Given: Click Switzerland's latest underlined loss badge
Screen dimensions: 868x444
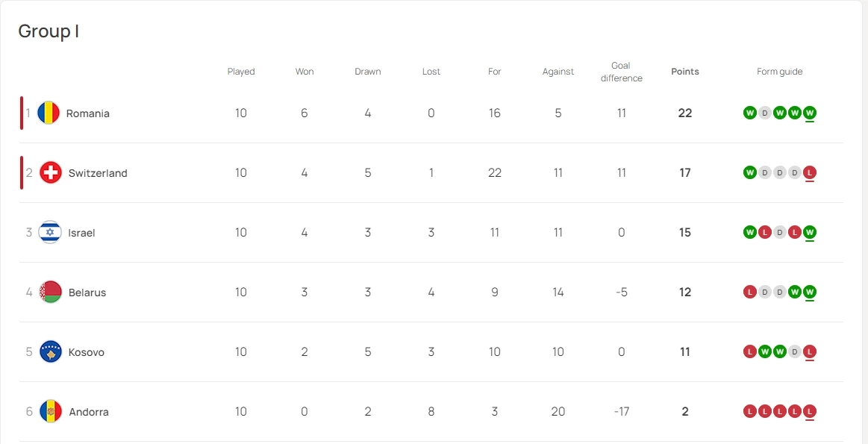Looking at the screenshot, I should pyautogui.click(x=810, y=173).
